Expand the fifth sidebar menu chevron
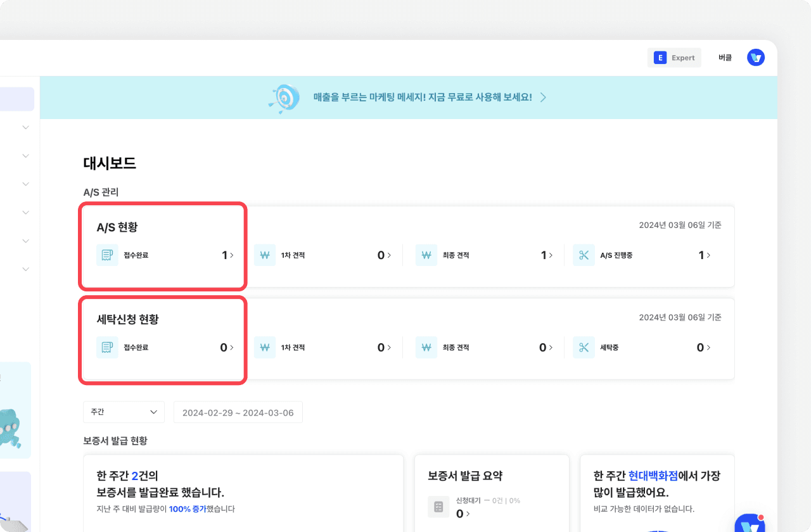The width and height of the screenshot is (811, 532). [x=25, y=241]
